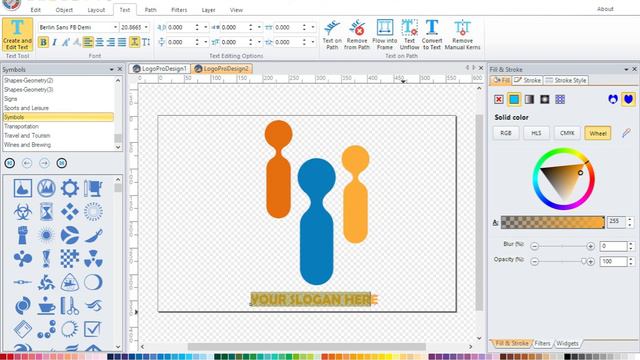
Task: Switch to CMYK color mode
Action: point(567,133)
